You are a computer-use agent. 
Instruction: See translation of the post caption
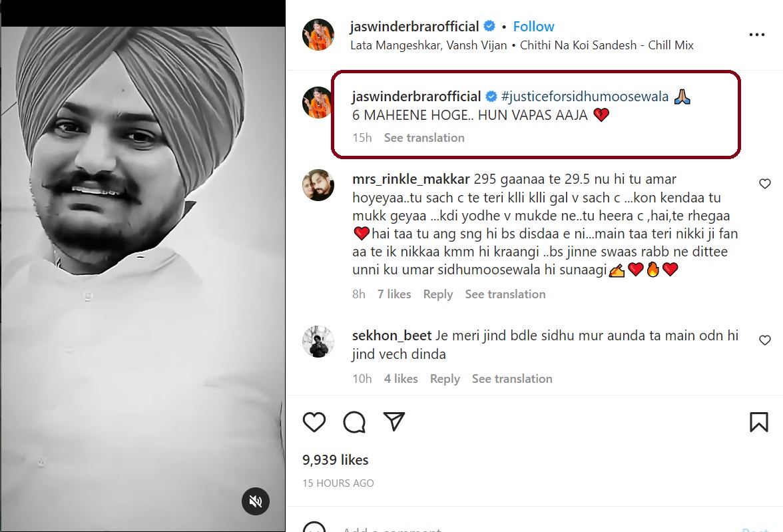click(424, 138)
